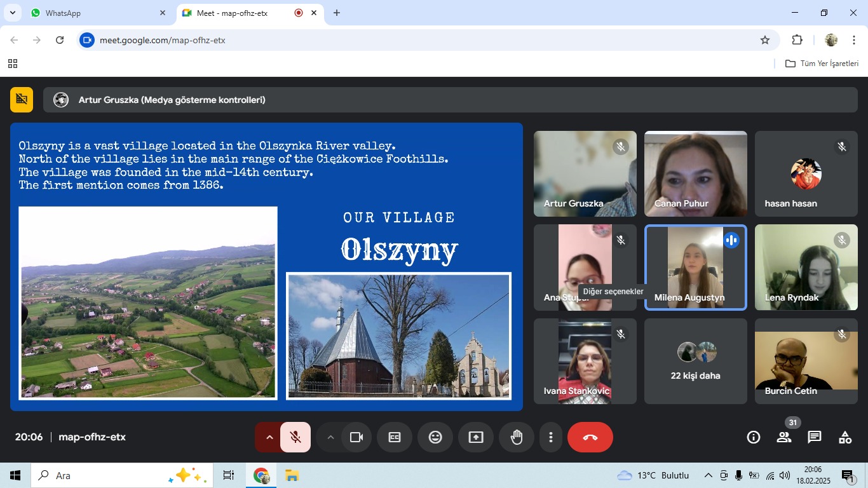Click the Milena Augustyn video tile

[x=696, y=267]
